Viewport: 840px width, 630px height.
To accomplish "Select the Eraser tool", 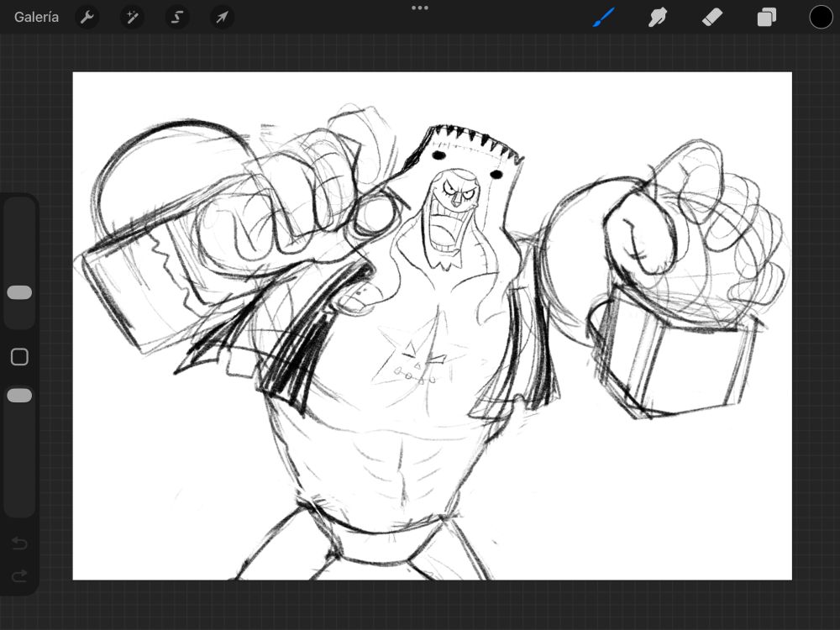I will click(712, 17).
